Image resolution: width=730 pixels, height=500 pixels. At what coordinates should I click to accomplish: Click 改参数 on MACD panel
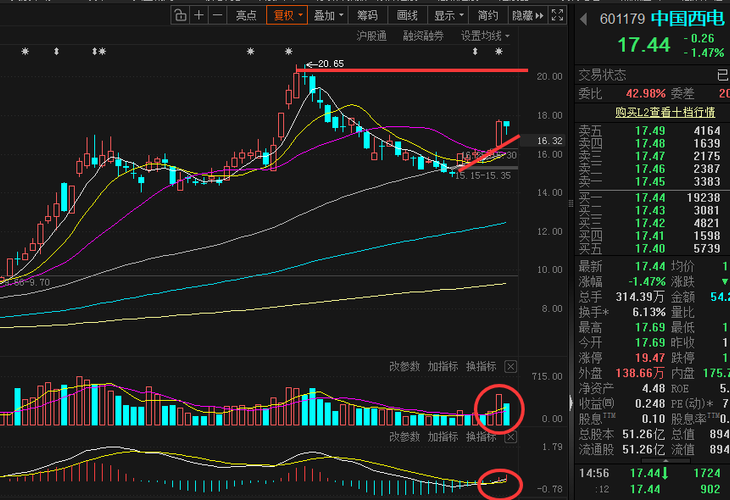[404, 437]
